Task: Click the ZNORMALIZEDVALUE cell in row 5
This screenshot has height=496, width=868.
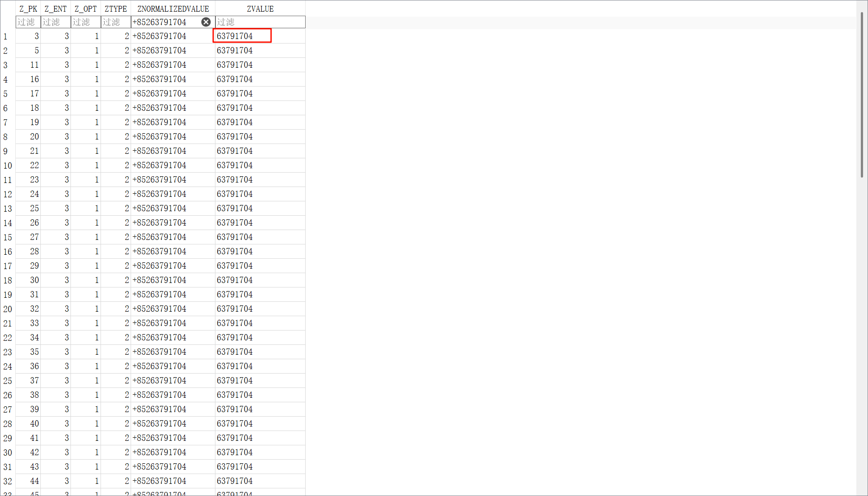Action: (x=173, y=94)
